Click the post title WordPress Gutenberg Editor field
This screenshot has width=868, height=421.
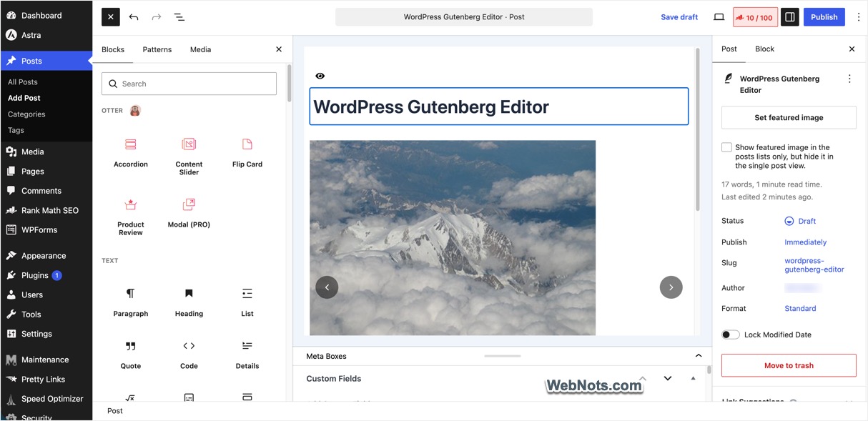pos(499,107)
